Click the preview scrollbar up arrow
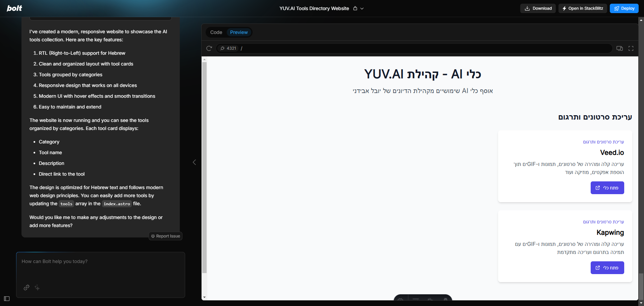 click(204, 59)
